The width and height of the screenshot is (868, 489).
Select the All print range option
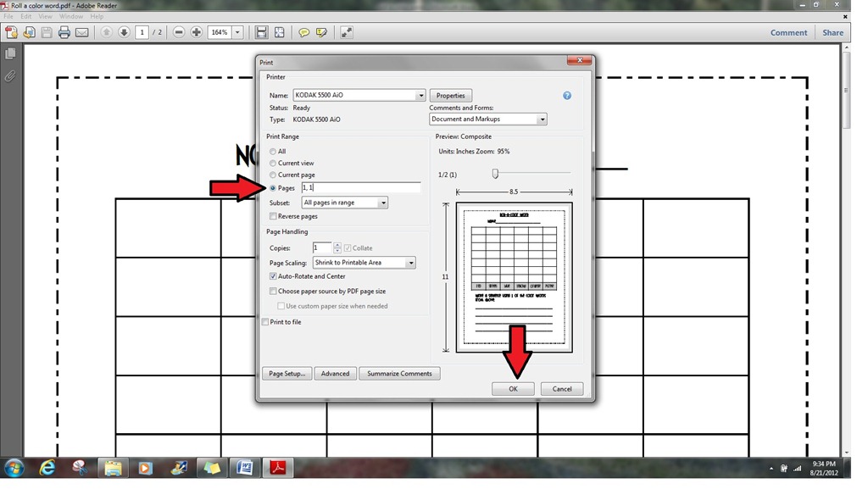pyautogui.click(x=273, y=152)
